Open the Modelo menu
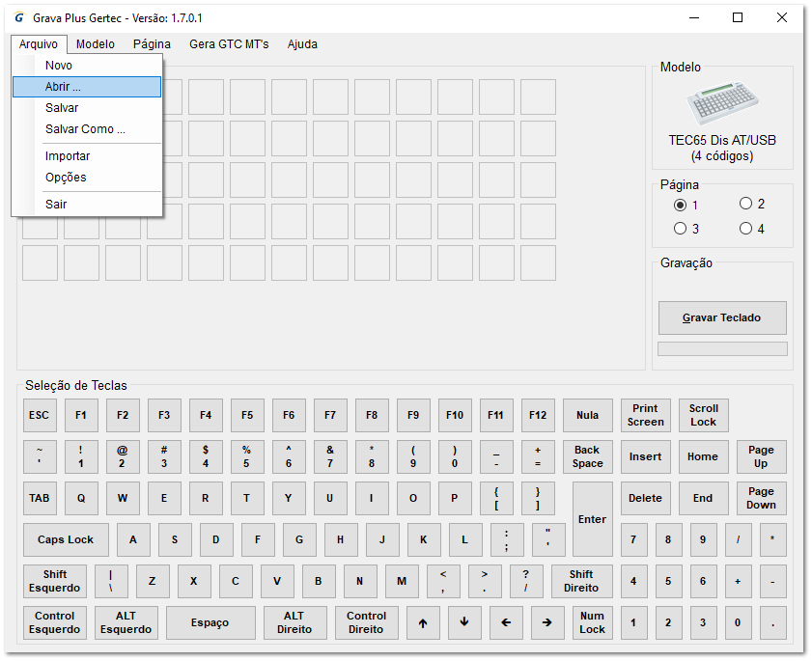Image resolution: width=812 pixels, height=661 pixels. [x=95, y=44]
